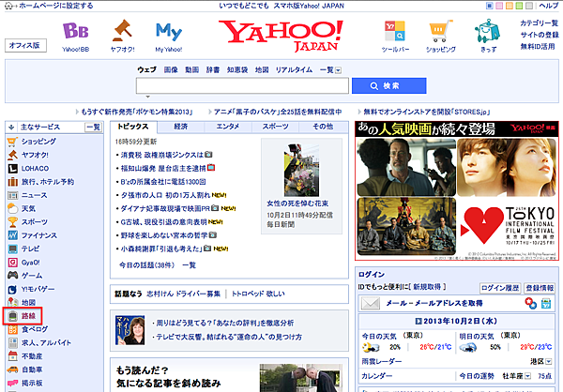Select the green theme color swatch
This screenshot has height=392, width=563.
click(x=519, y=6)
